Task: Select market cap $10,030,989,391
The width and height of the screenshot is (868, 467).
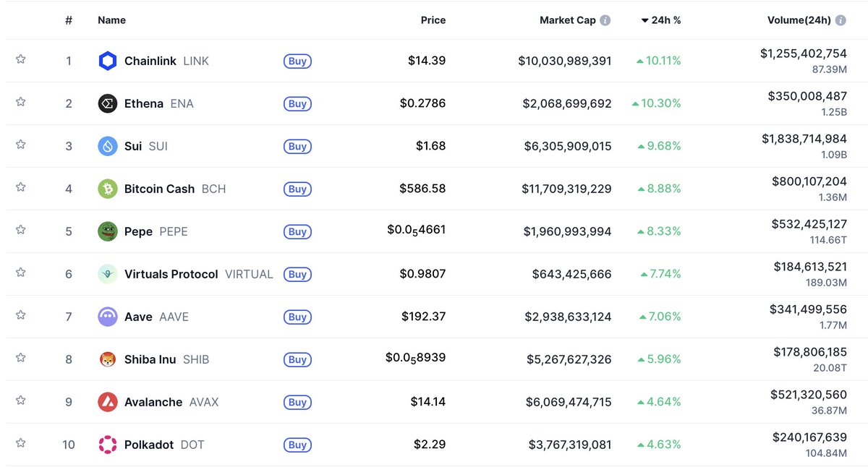Action: (565, 61)
